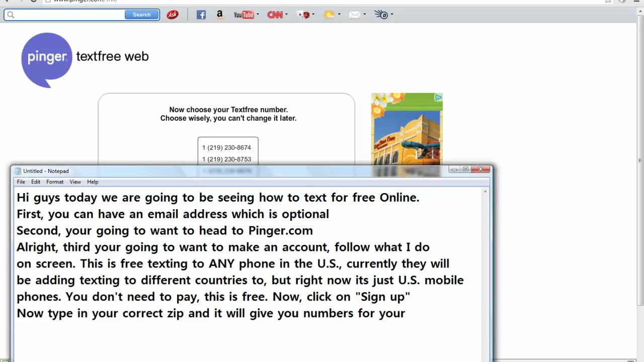Screen dimensions: 644x362
Task: Click "Choose wisely, you can't change it later."
Action: [x=228, y=119]
